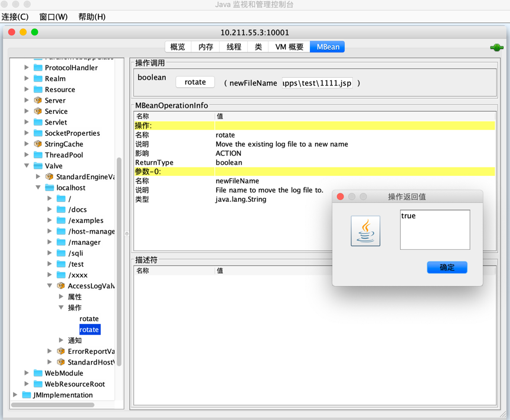510x420 pixels.
Task: Collapse the Valve tree node
Action: point(27,166)
